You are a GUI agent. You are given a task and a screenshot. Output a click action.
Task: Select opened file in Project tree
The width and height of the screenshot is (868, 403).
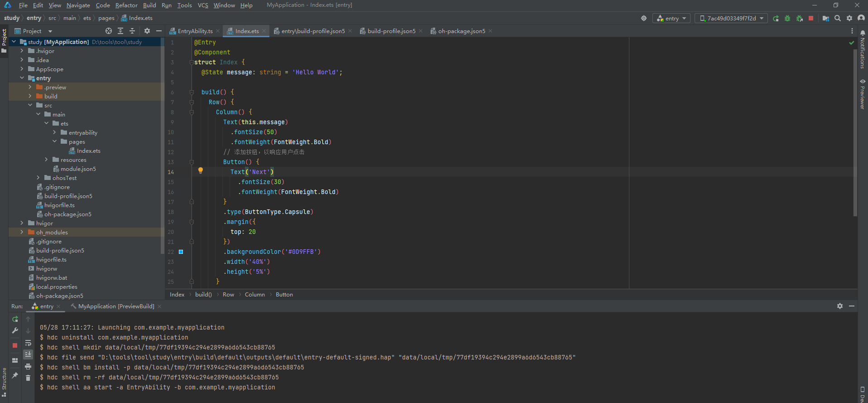point(109,31)
